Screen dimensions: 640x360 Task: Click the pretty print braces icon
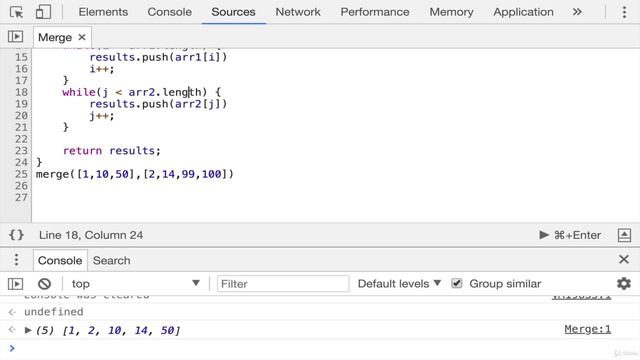pos(16,235)
